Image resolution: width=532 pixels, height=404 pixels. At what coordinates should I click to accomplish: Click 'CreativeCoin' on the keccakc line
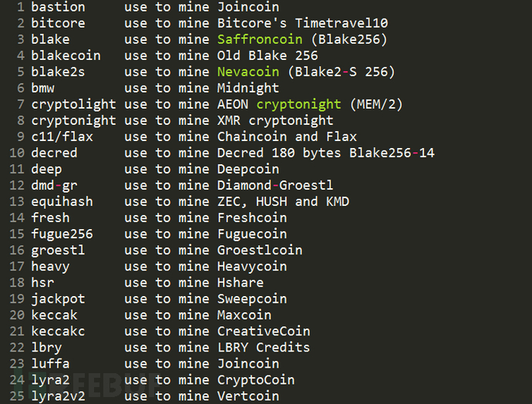click(x=264, y=331)
